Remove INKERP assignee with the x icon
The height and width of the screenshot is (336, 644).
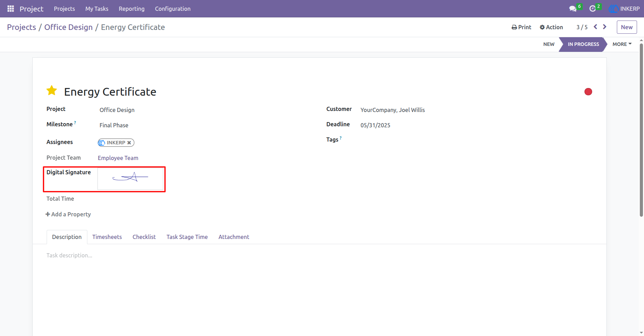pos(129,143)
